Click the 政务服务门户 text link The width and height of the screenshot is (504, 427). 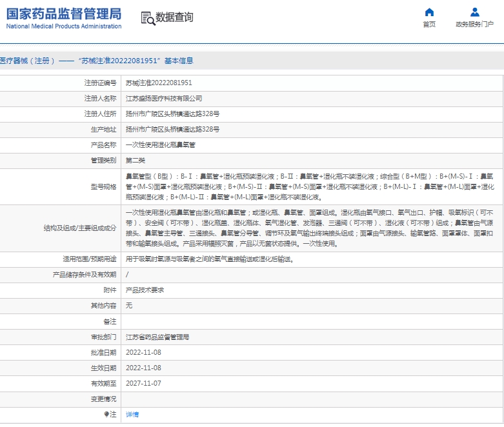[x=474, y=25]
